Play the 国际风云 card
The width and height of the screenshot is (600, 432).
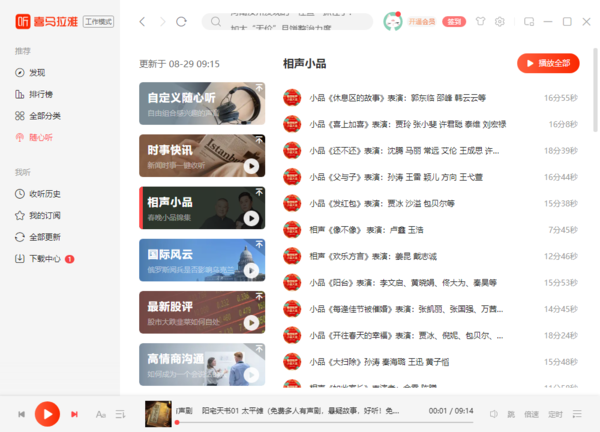(251, 271)
